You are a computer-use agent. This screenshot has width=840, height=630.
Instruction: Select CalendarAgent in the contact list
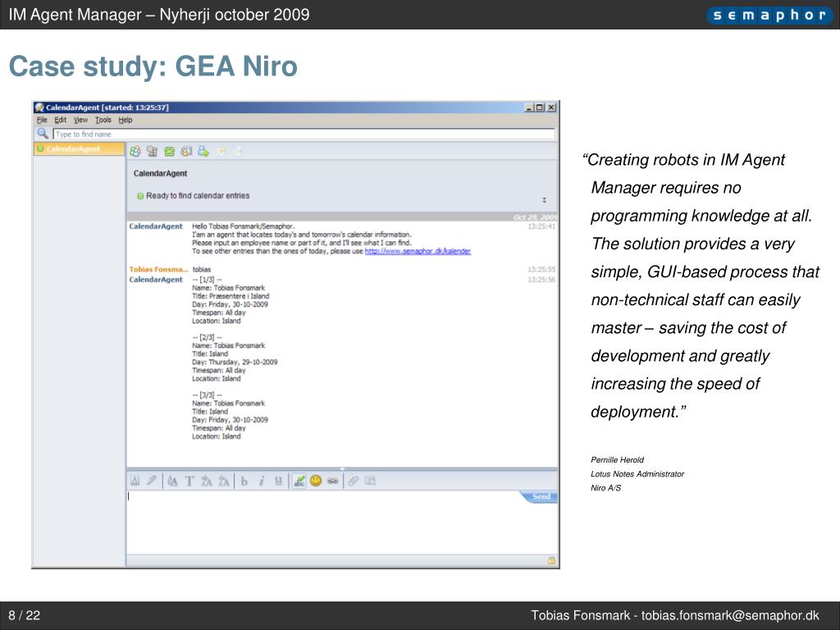[79, 149]
